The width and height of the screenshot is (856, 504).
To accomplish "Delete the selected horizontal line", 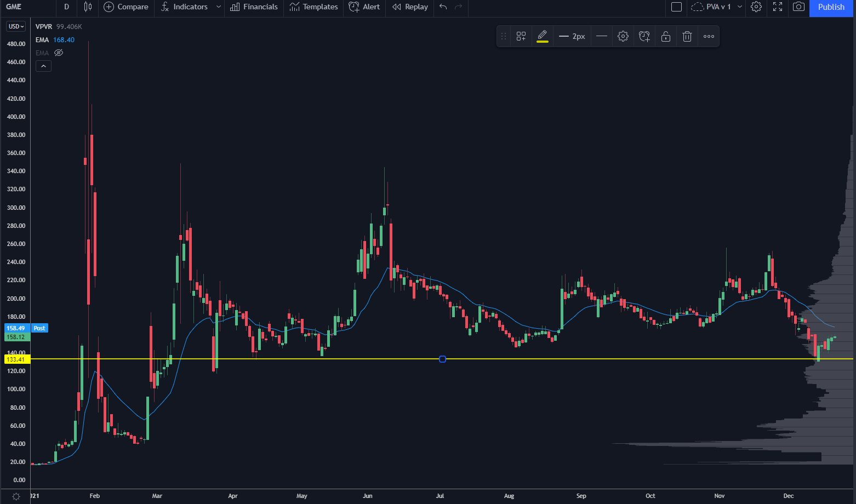I will click(687, 36).
